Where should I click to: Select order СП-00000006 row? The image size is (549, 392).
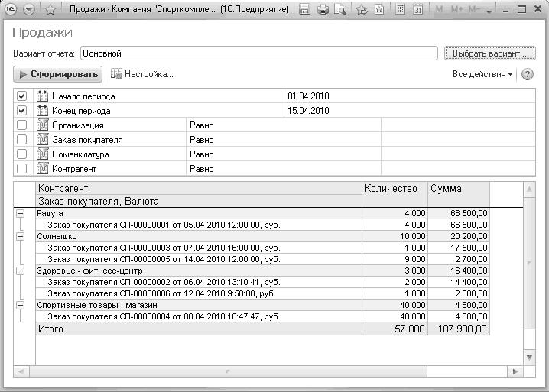point(262,293)
